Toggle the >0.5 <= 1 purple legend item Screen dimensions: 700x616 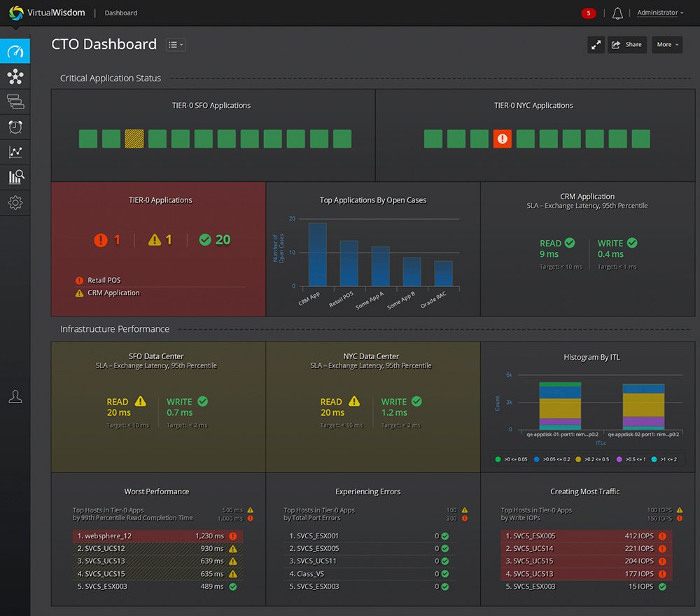point(632,460)
